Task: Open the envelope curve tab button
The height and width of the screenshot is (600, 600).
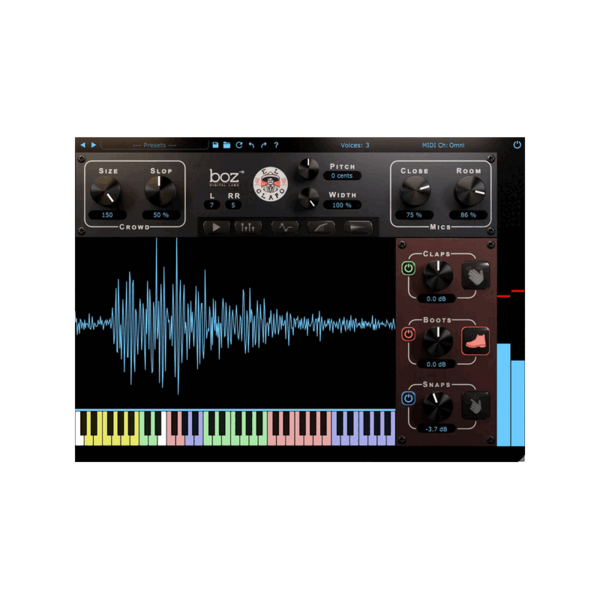Action: tap(321, 228)
